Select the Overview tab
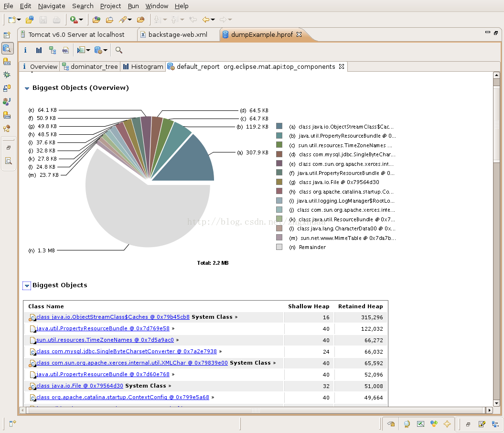Viewport: 504px width, 433px height. 40,66
